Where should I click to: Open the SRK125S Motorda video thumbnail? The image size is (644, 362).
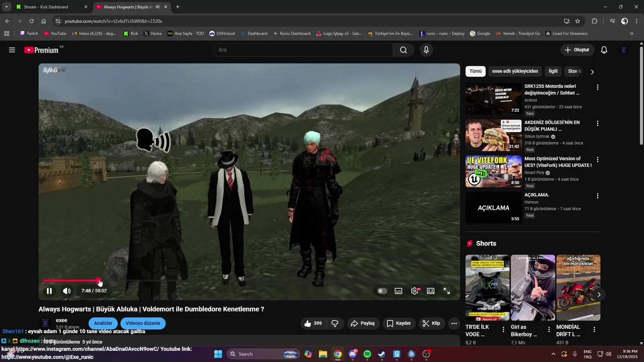[x=493, y=99]
